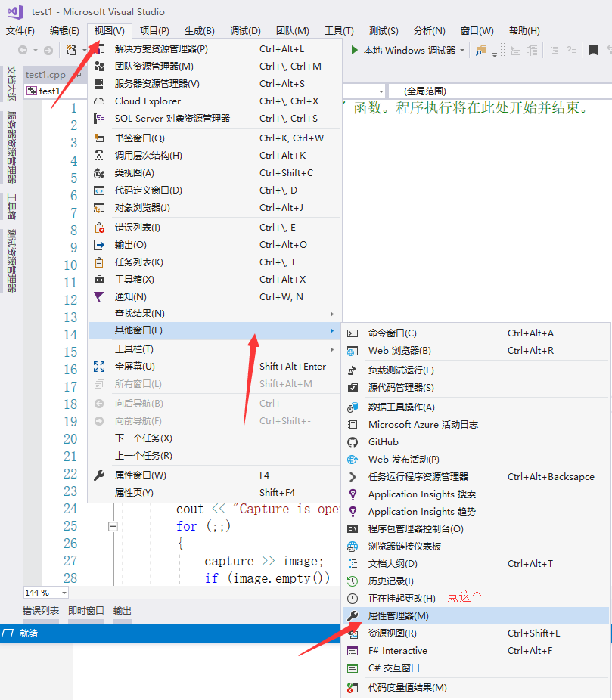Image resolution: width=612 pixels, height=700 pixels.
Task: Open the 本地 Windows 调试器 dropdown arrow
Action: tap(462, 51)
